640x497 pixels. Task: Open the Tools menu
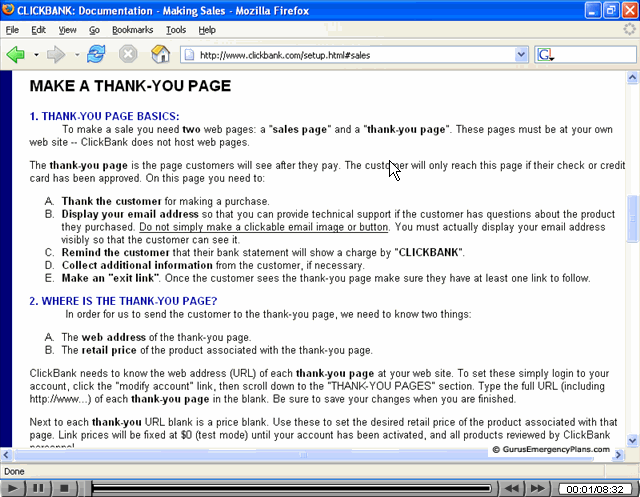(x=176, y=30)
